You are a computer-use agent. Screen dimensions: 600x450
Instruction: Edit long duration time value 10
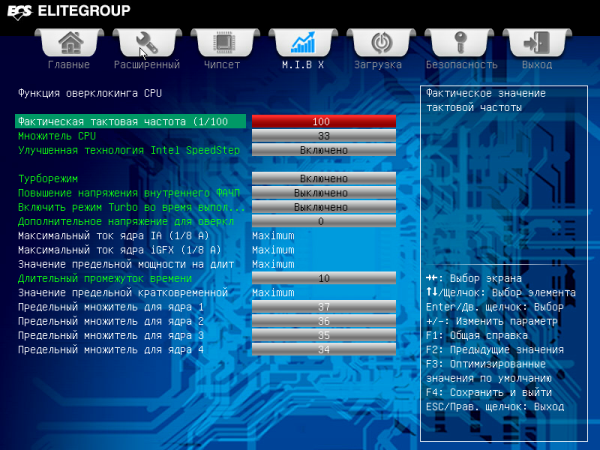coord(324,278)
